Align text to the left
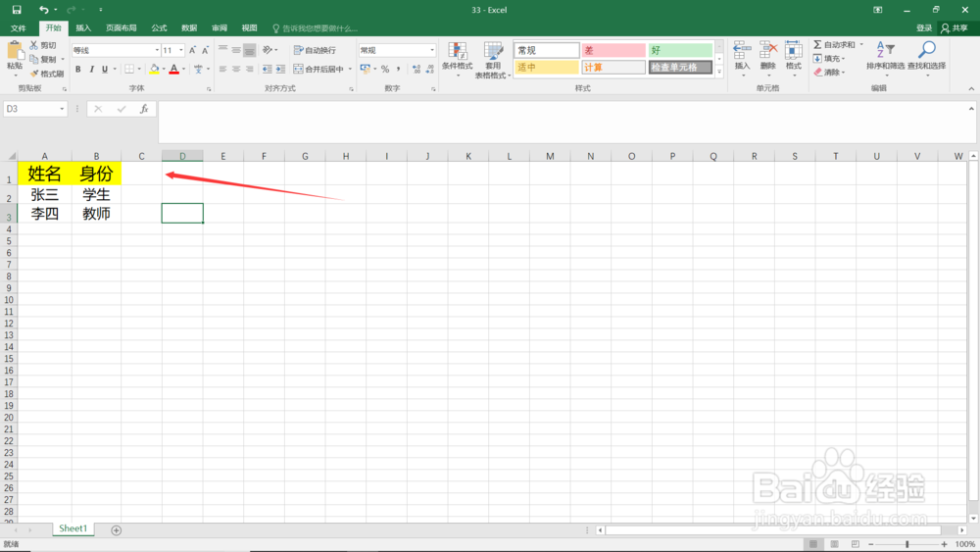This screenshot has width=980, height=552. pyautogui.click(x=222, y=70)
